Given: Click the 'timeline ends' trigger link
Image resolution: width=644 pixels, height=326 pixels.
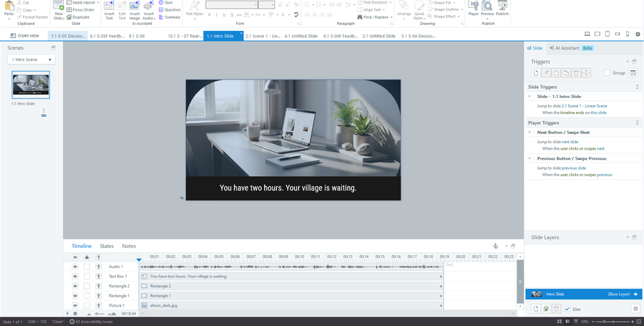Looking at the screenshot, I should click(x=571, y=112).
